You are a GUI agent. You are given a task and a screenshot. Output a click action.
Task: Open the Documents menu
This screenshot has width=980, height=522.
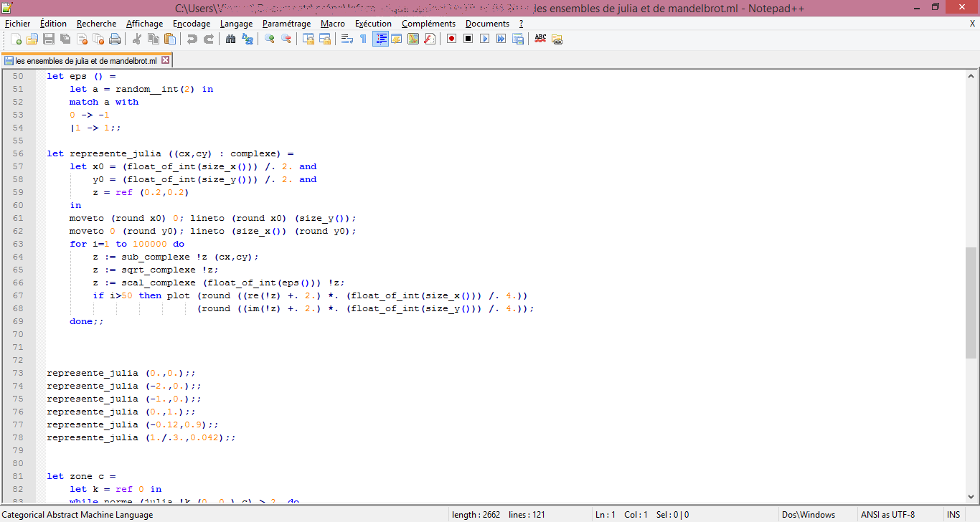point(488,24)
